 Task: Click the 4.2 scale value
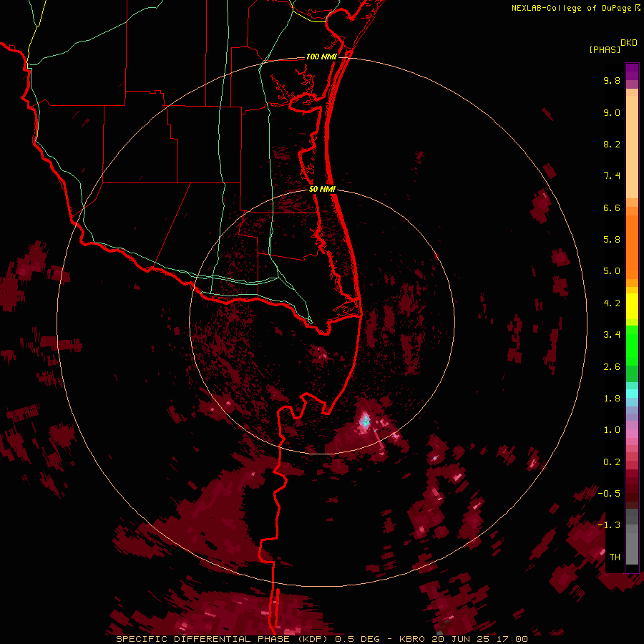pos(612,303)
